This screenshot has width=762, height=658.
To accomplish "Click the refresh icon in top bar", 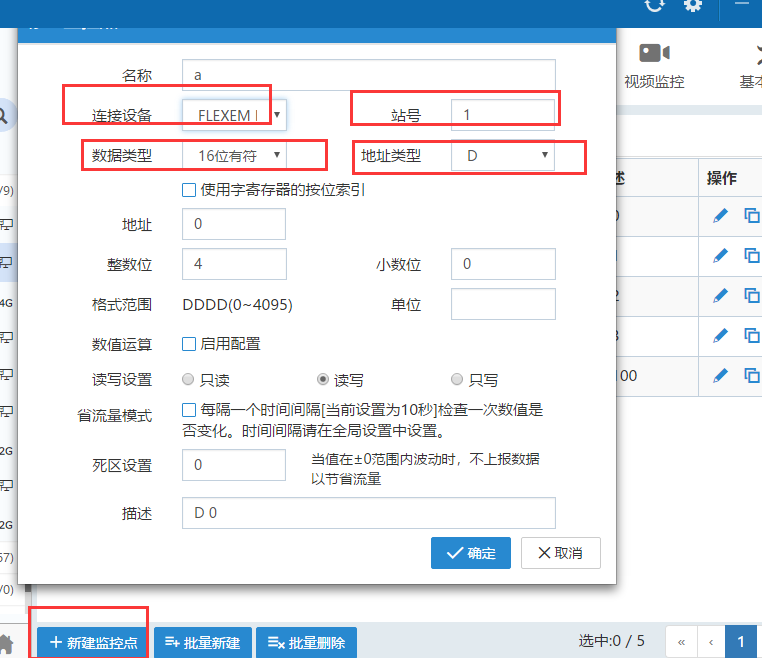I will click(x=654, y=5).
